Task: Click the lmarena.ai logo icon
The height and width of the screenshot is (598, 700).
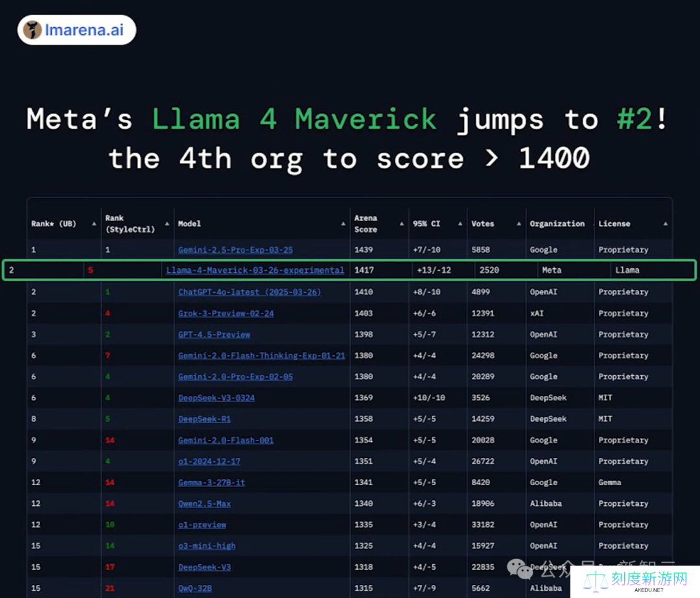Action: click(x=32, y=30)
